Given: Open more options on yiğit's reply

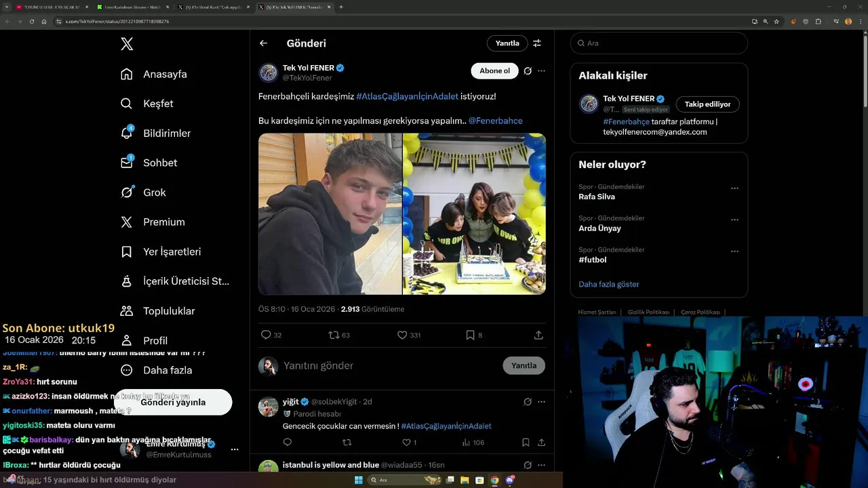Looking at the screenshot, I should click(x=541, y=402).
